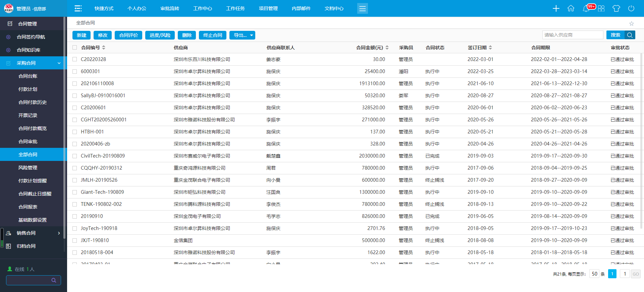Click the 终止合同 button

coord(213,35)
